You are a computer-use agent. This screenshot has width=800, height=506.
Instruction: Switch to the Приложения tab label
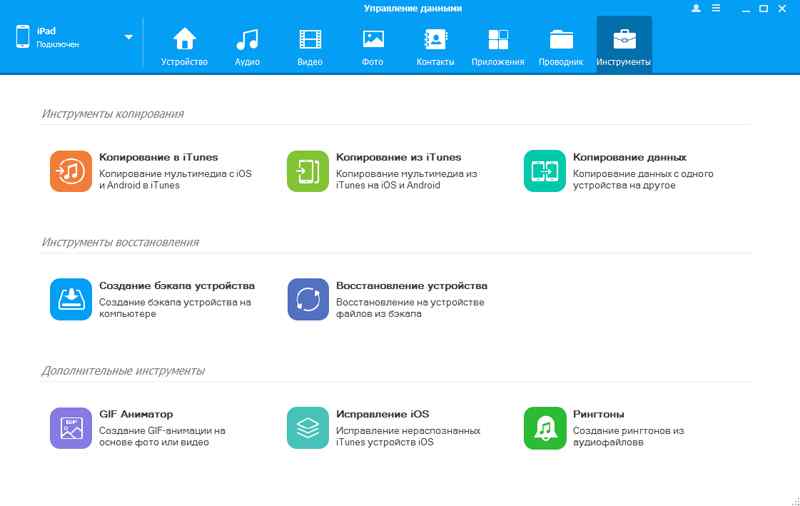498,62
